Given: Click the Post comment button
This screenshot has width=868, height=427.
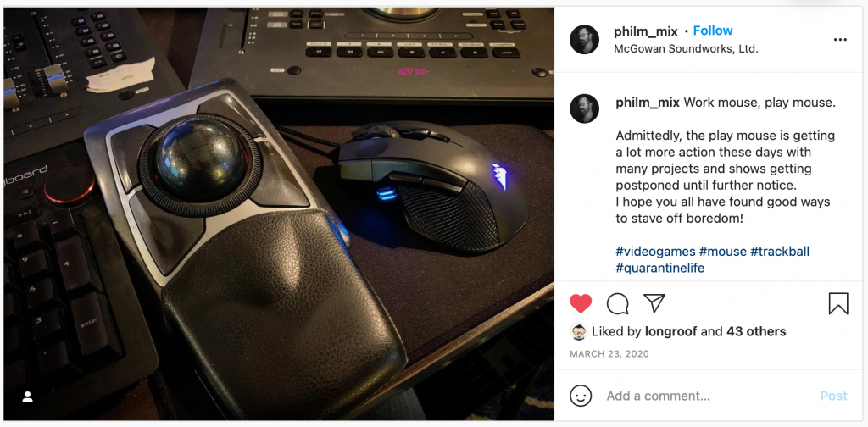Looking at the screenshot, I should click(834, 396).
